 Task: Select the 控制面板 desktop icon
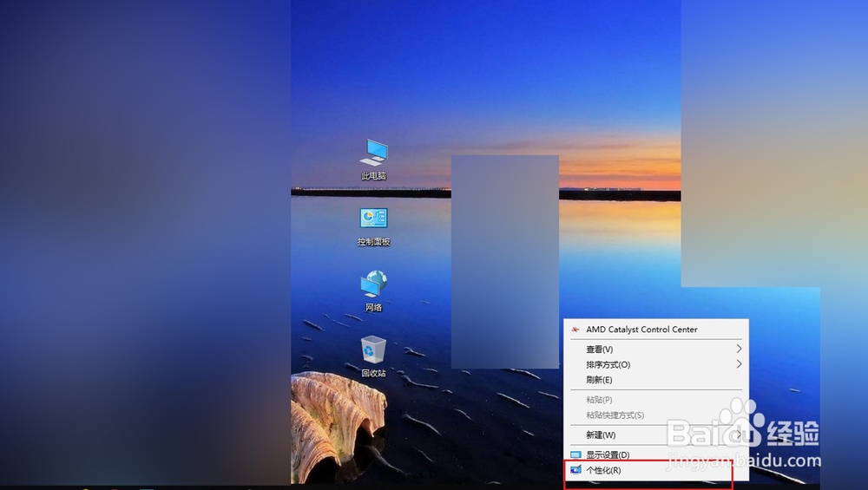373,226
